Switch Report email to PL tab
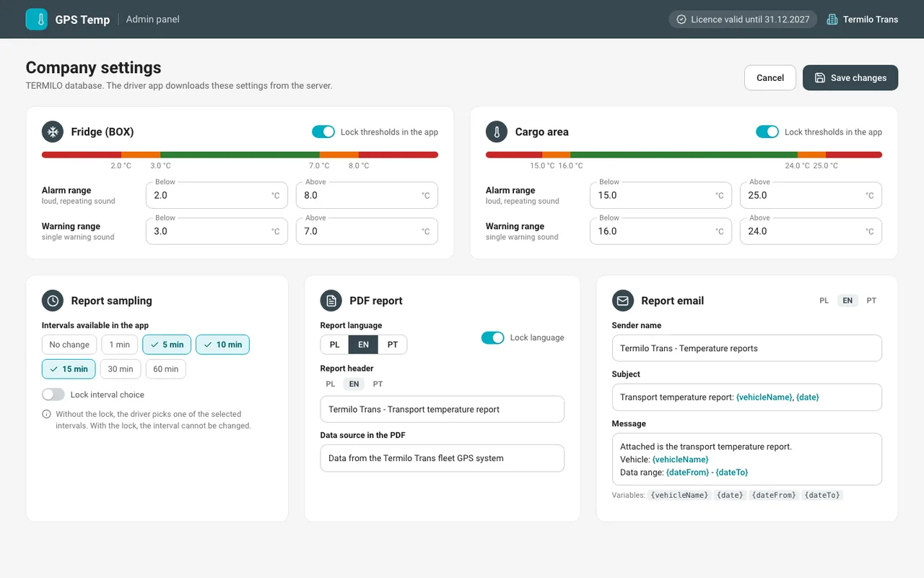 coord(824,301)
